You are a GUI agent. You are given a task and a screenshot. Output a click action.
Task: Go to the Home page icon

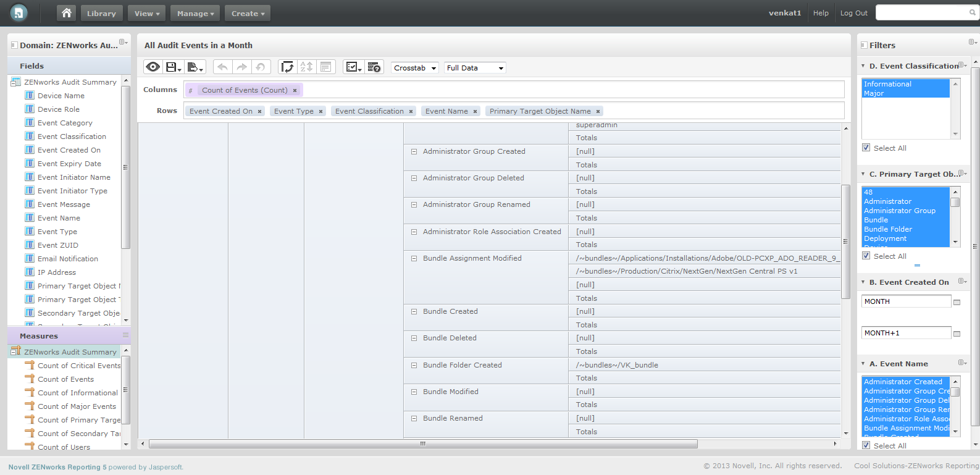click(67, 13)
